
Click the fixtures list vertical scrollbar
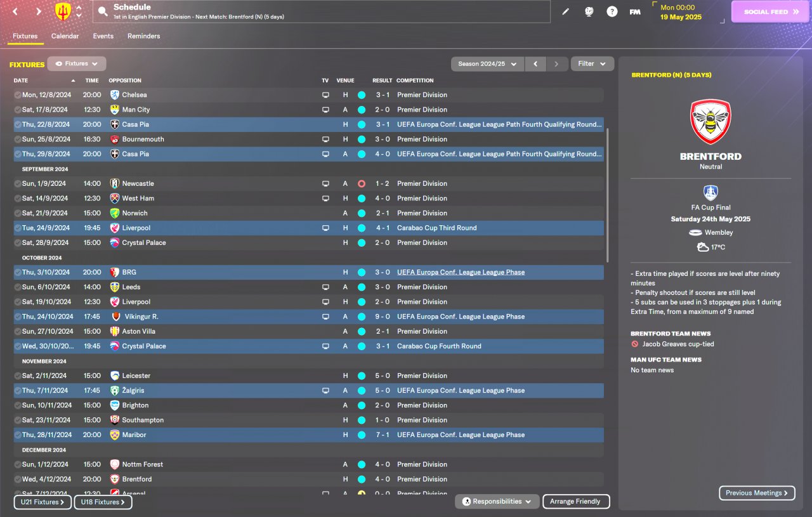(608, 195)
